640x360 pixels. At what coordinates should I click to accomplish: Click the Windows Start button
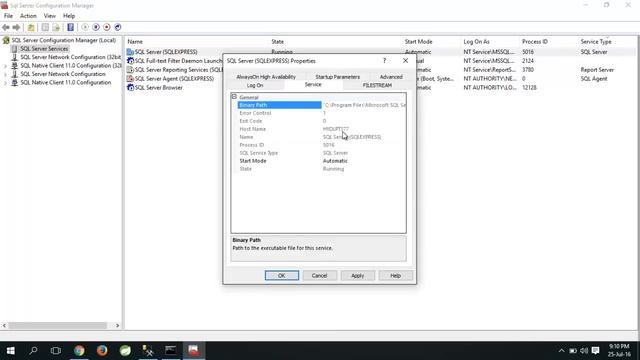click(11, 351)
